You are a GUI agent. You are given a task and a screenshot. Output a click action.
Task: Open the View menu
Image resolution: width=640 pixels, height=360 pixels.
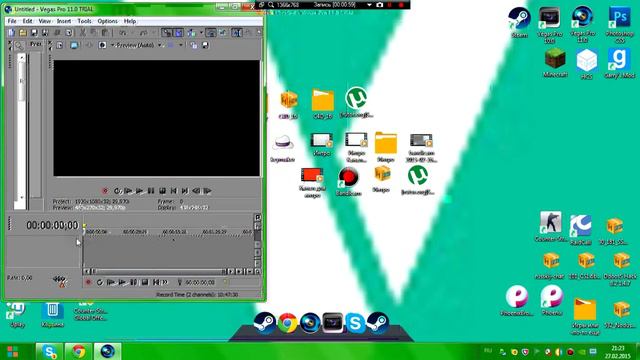pos(44,21)
